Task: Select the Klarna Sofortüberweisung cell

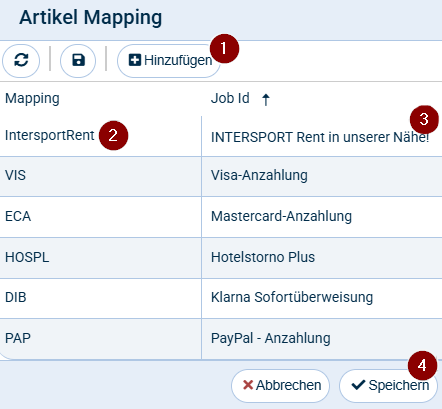Action: click(322, 298)
